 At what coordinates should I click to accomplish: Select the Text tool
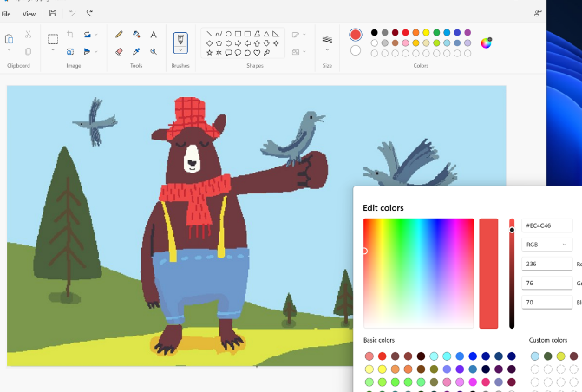coord(154,35)
